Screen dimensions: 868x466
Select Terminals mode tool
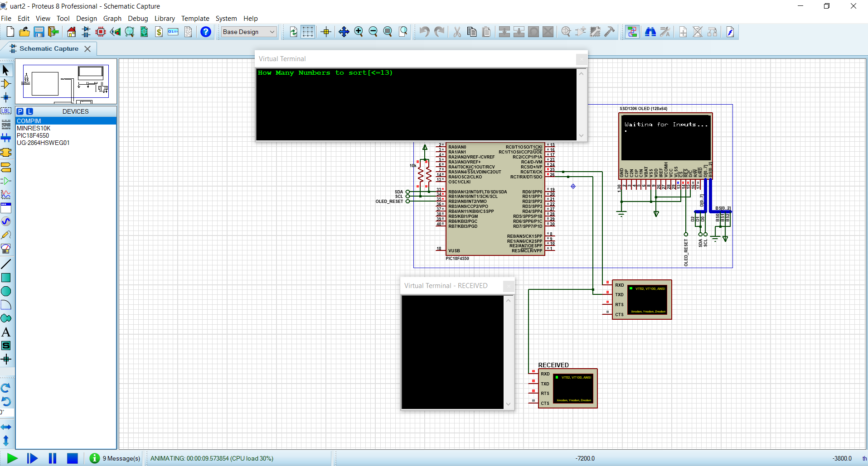point(6,167)
